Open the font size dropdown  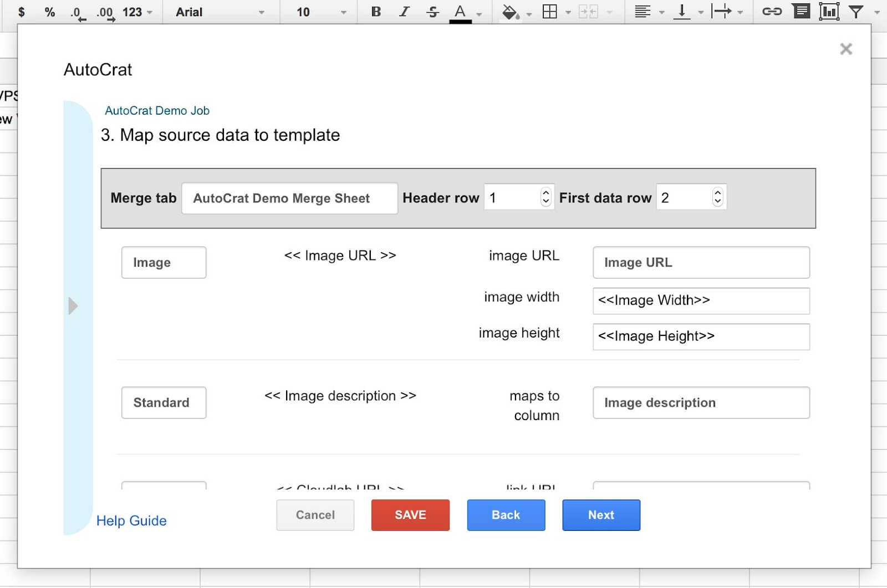click(x=319, y=12)
